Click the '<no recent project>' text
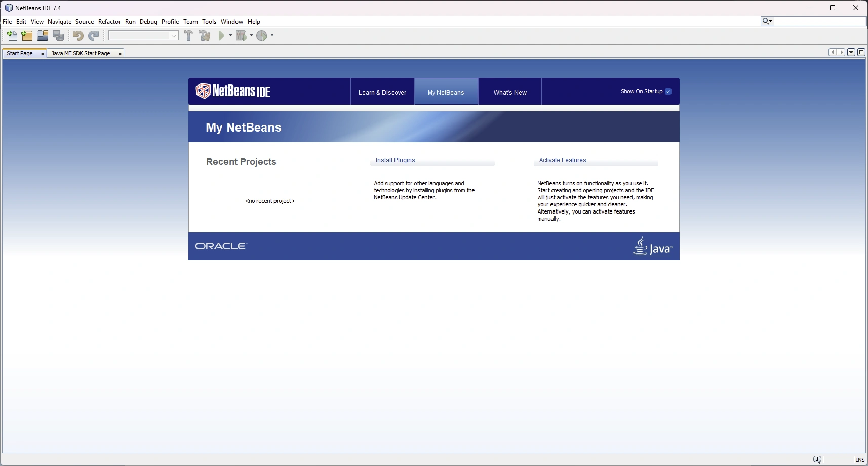This screenshot has width=868, height=466. coord(270,201)
